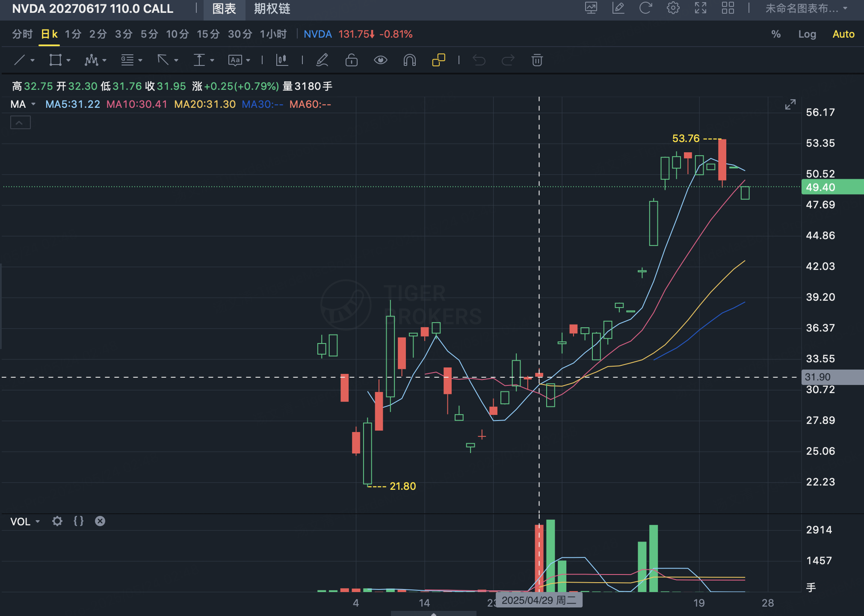Expand Fibonacci tool options arrow

pyautogui.click(x=140, y=60)
